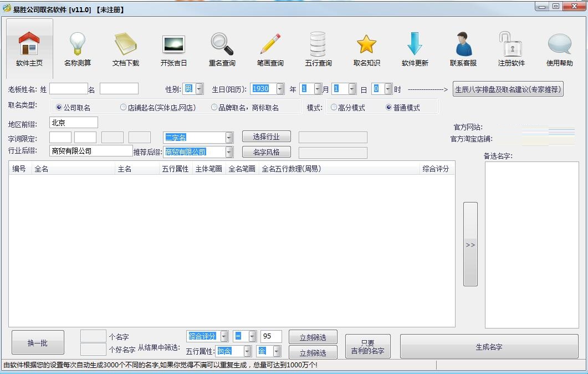Expand the birth year 1930 dropdown

coord(280,89)
